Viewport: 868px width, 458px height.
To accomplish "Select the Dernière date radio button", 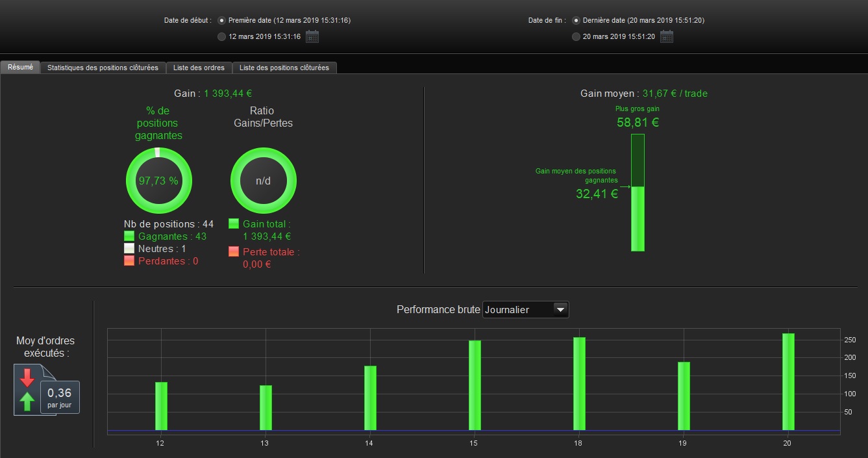I will 576,20.
